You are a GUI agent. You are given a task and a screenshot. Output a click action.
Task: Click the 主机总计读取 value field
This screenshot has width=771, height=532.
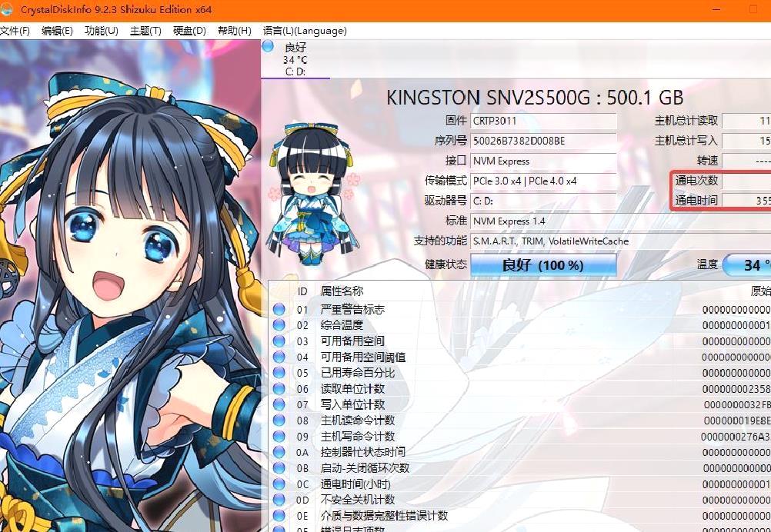click(746, 121)
